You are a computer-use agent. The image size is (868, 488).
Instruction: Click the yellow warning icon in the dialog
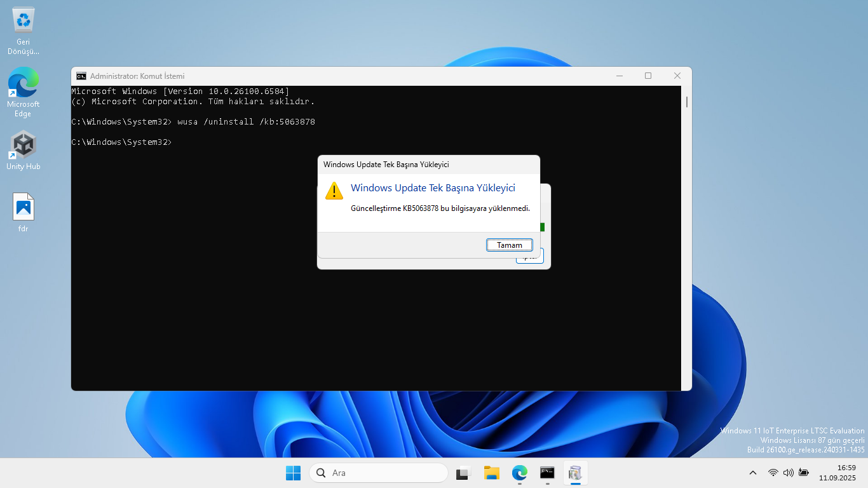coord(334,191)
